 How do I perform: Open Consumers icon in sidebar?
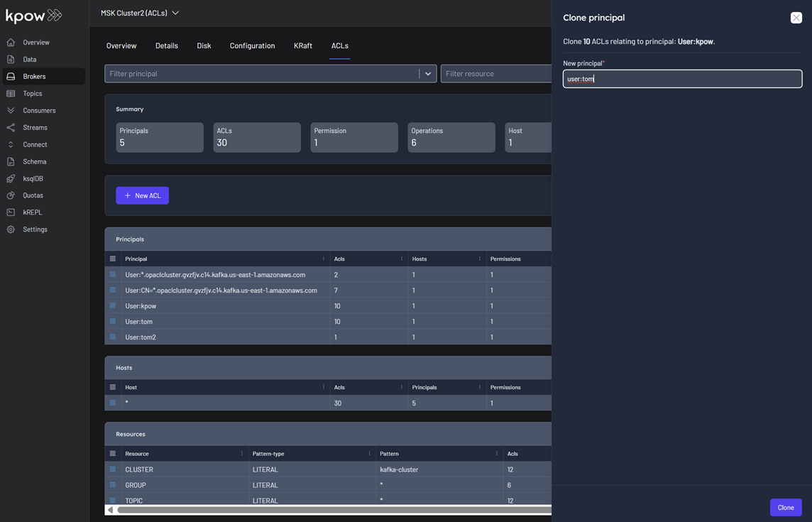pos(11,110)
